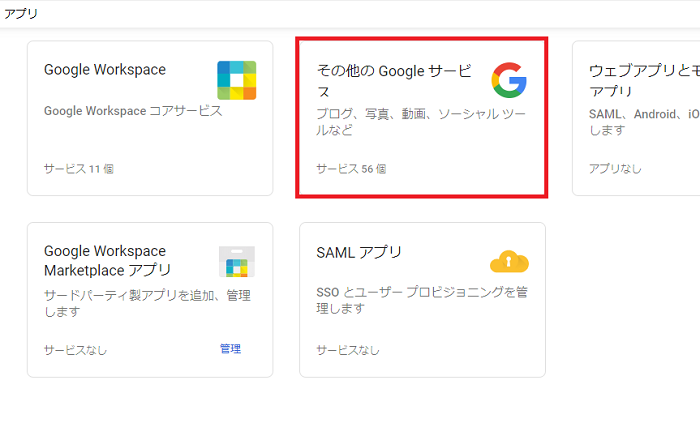
Task: Open Google Workspace Marketplace アプリ title
Action: (x=107, y=261)
